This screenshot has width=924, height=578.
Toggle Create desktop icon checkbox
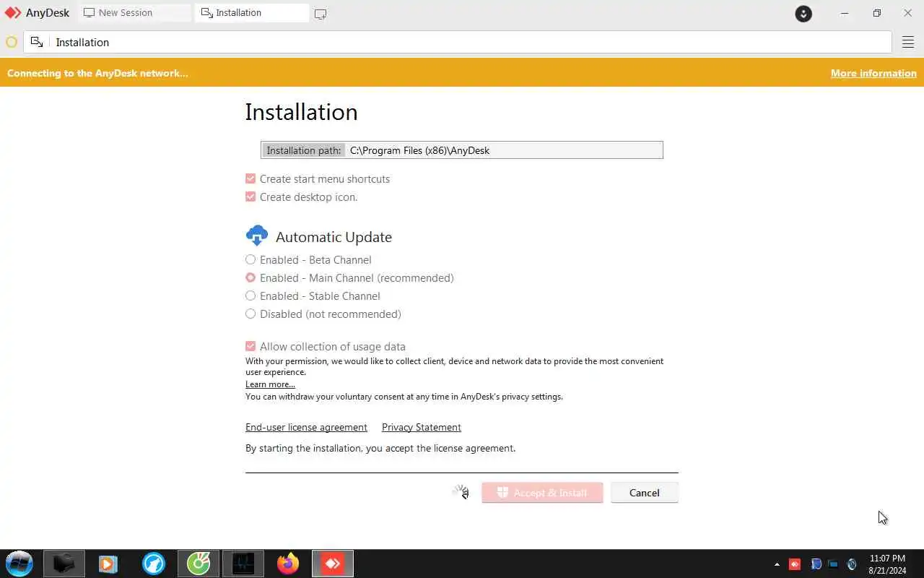pos(250,197)
